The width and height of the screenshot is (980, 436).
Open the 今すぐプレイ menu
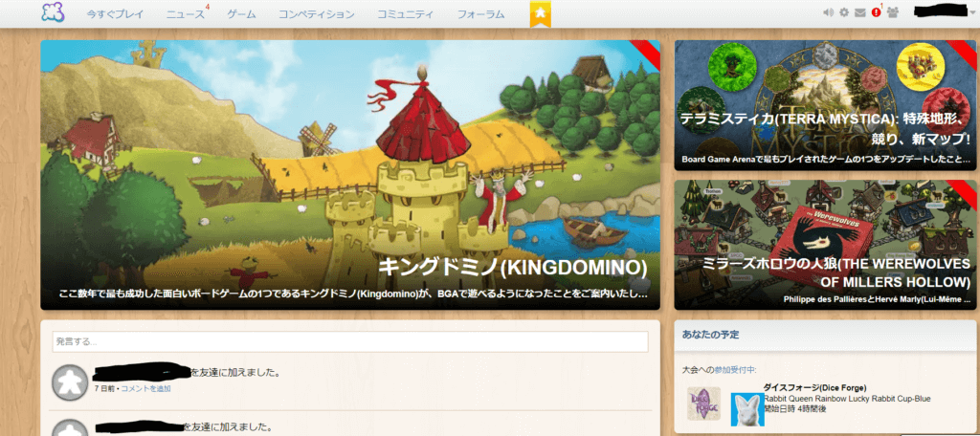coord(115,14)
